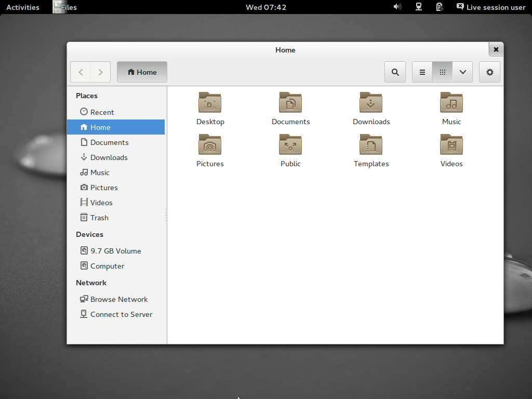Viewport: 532px width, 399px height.
Task: Open the Activities overview
Action: click(x=23, y=7)
